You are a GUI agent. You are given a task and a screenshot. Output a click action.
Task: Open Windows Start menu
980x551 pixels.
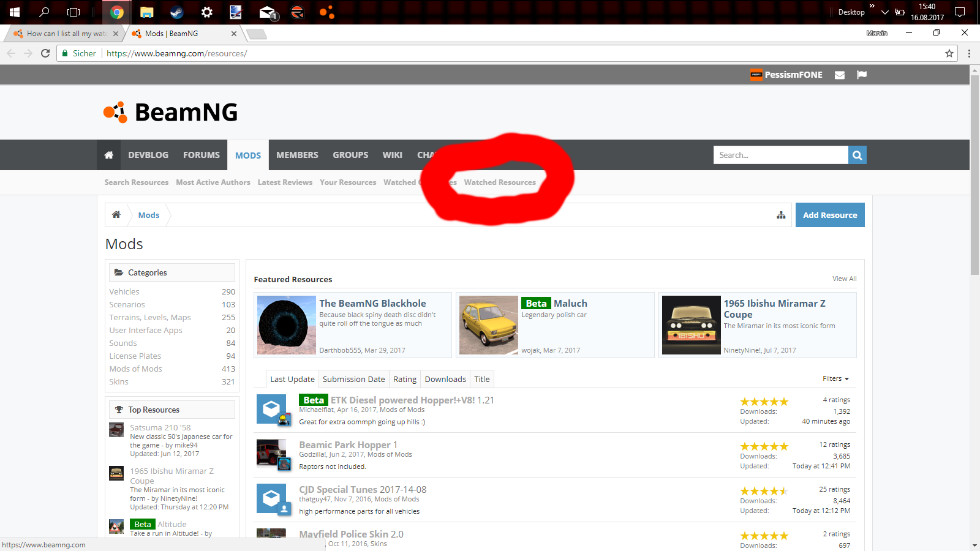[x=15, y=12]
